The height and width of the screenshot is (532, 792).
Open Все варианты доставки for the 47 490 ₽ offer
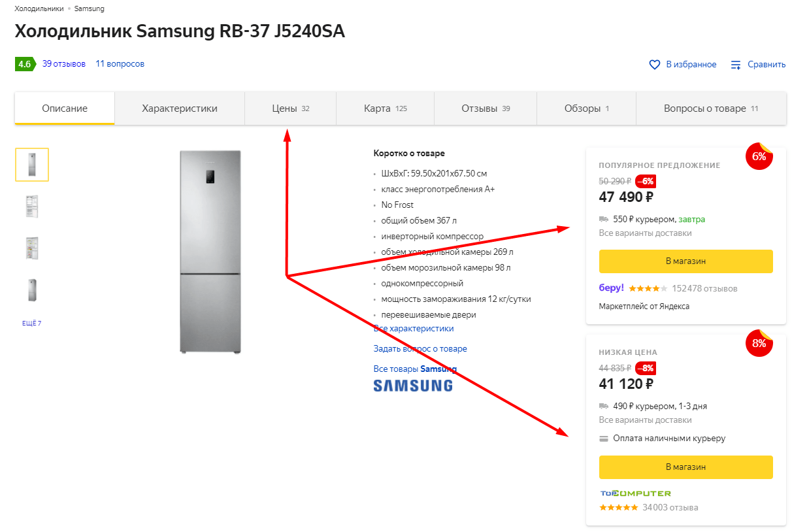pyautogui.click(x=645, y=233)
